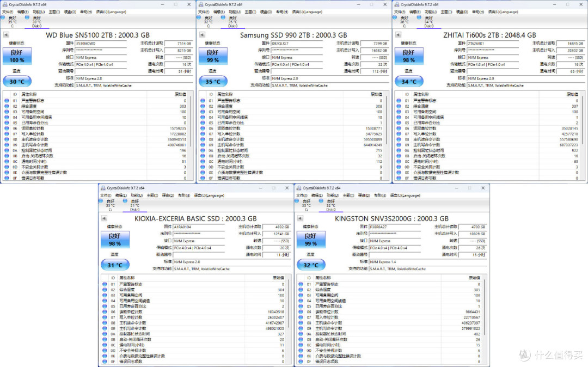
Task: Click the previous-disk arrow in WD Blue SN5100 window
Action: pos(6,35)
